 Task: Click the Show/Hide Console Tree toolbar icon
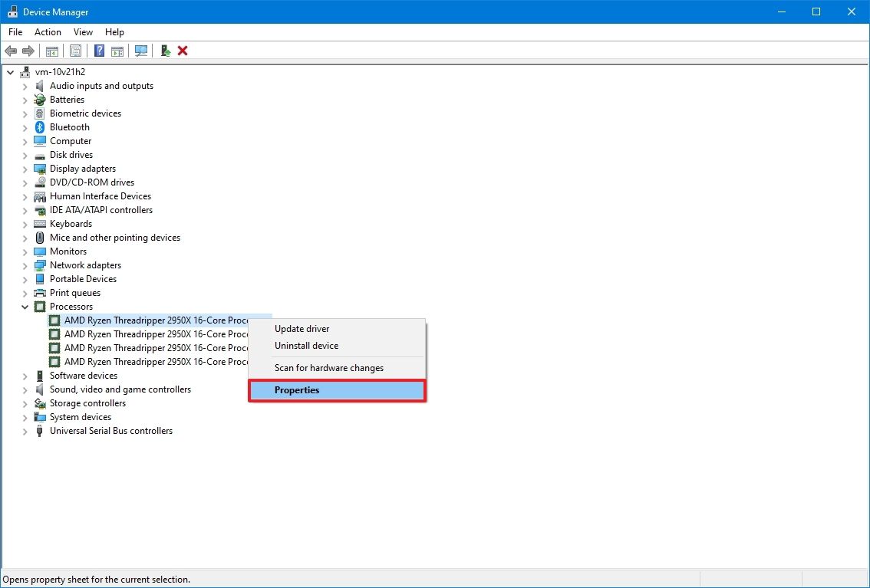click(x=51, y=51)
